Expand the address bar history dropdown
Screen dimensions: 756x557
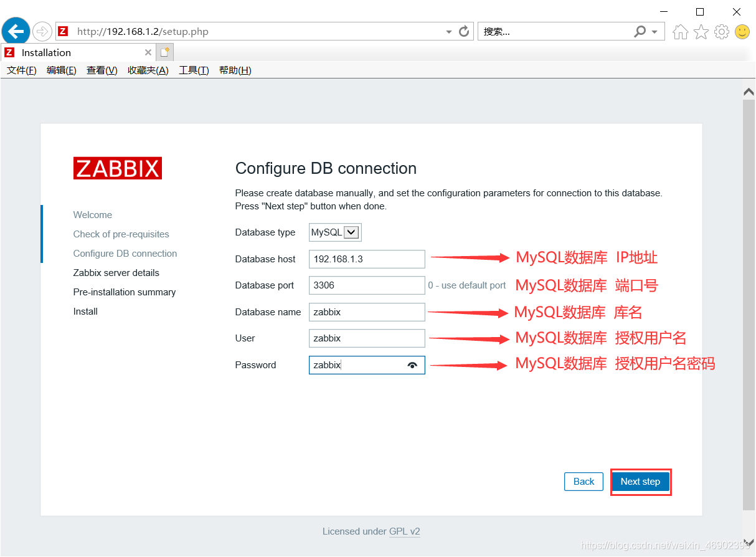449,32
